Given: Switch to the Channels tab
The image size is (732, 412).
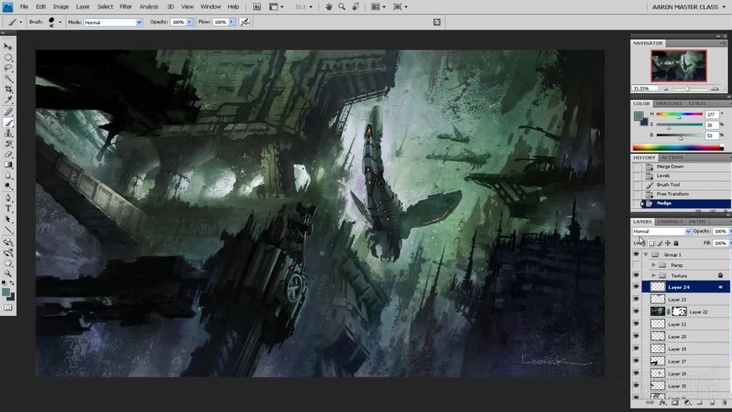Looking at the screenshot, I should click(670, 222).
